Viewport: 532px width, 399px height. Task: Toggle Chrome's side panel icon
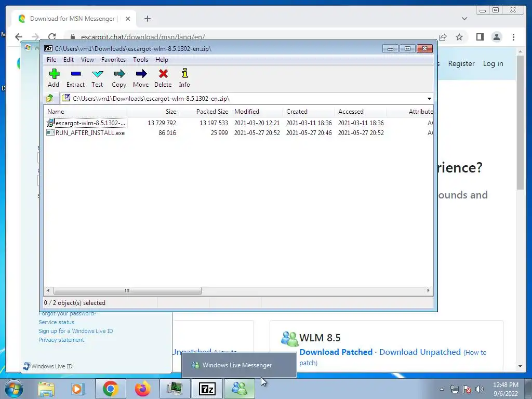point(480,37)
